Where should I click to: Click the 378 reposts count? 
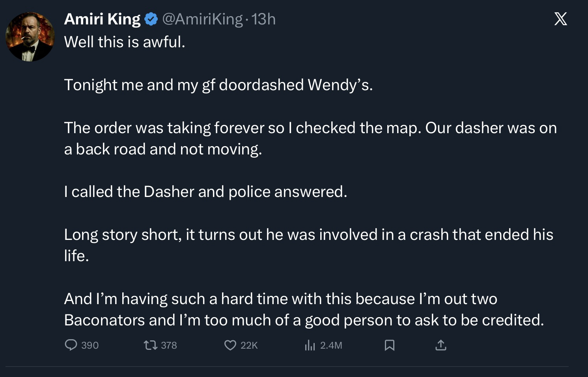point(169,345)
